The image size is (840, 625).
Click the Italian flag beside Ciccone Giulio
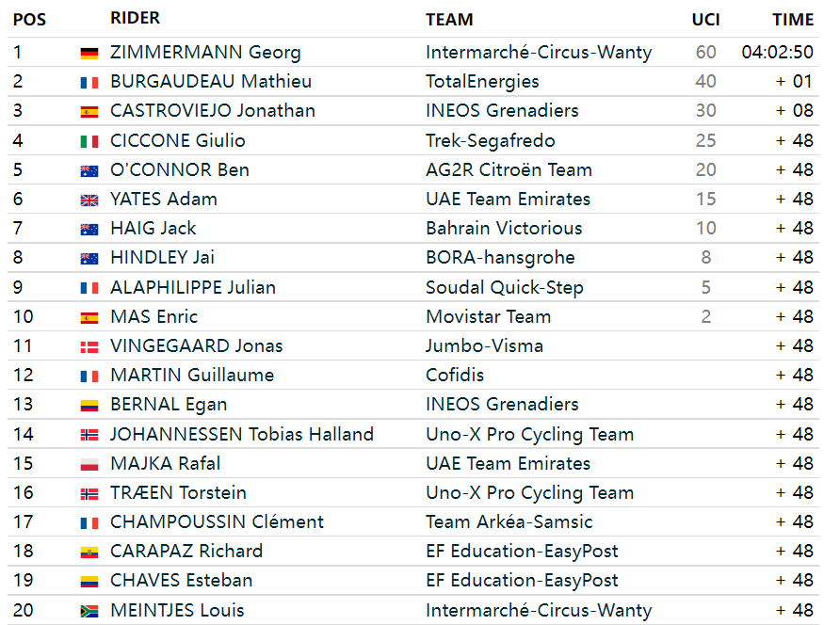click(x=89, y=141)
